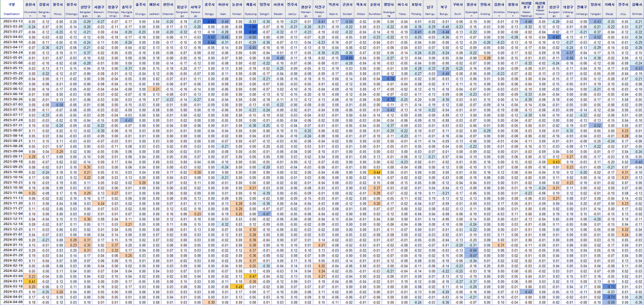644x305 pixels.
Task: Click the Gyeryong column header
Action: point(251,9)
